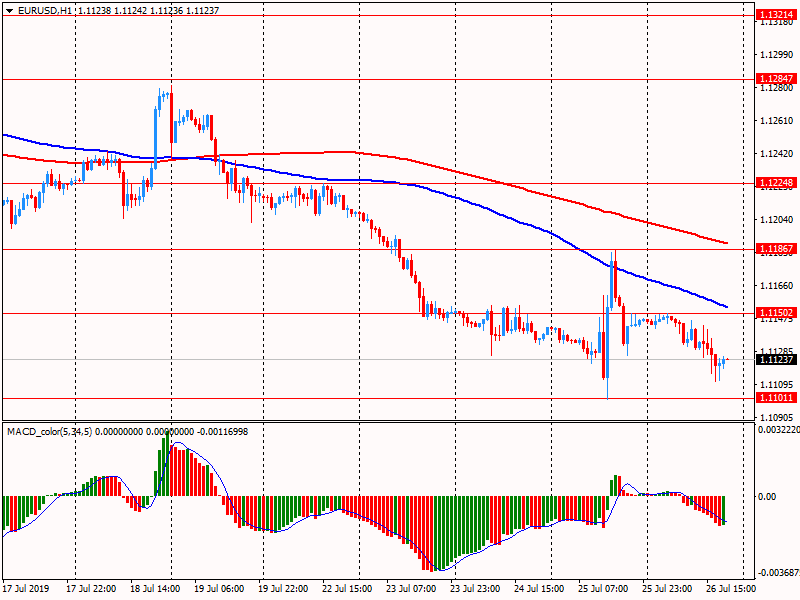This screenshot has height=600, width=800.
Task: Select the 1.11867 price level label
Action: [777, 248]
